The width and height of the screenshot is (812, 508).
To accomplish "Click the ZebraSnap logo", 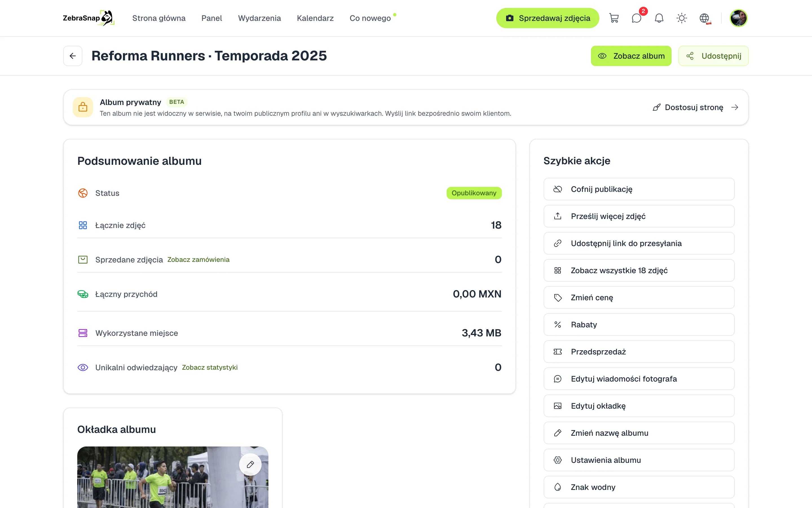I will point(89,18).
